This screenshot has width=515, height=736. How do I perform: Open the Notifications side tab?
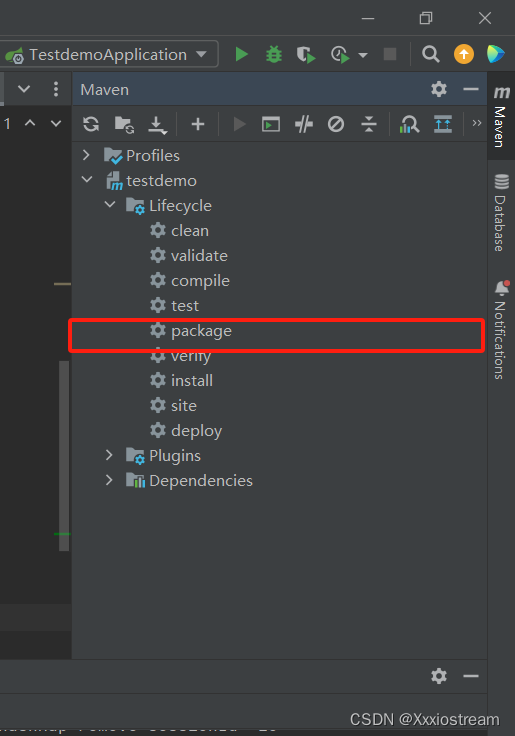501,330
